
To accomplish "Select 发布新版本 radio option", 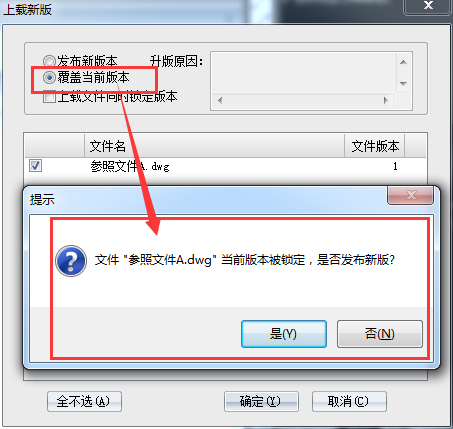I will click(49, 61).
